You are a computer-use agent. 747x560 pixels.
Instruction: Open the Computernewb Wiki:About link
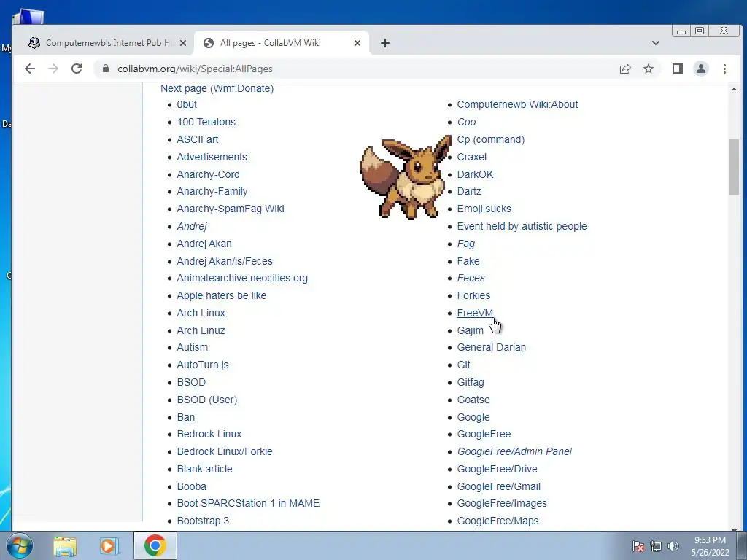point(517,104)
